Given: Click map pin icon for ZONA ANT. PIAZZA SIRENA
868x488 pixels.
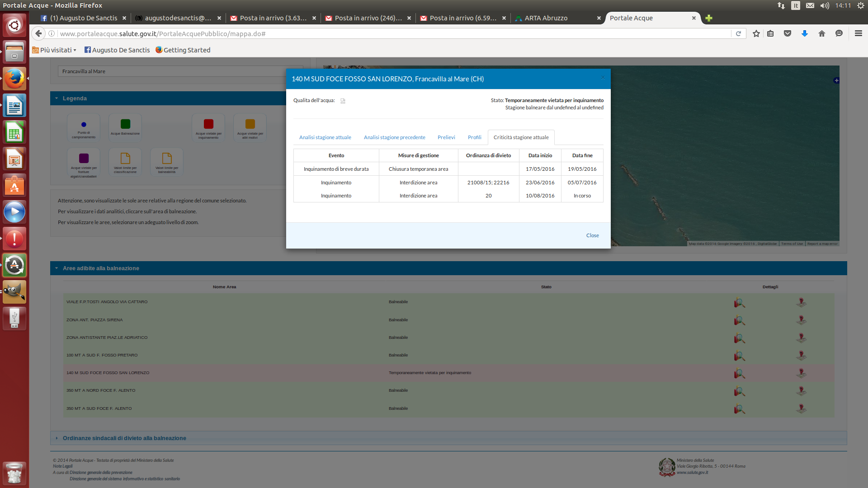Looking at the screenshot, I should pyautogui.click(x=801, y=320).
